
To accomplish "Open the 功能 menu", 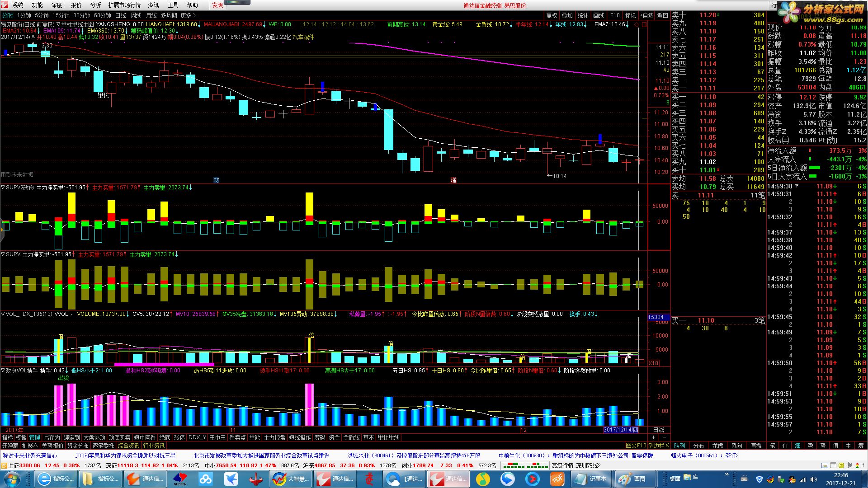I will tap(38, 5).
